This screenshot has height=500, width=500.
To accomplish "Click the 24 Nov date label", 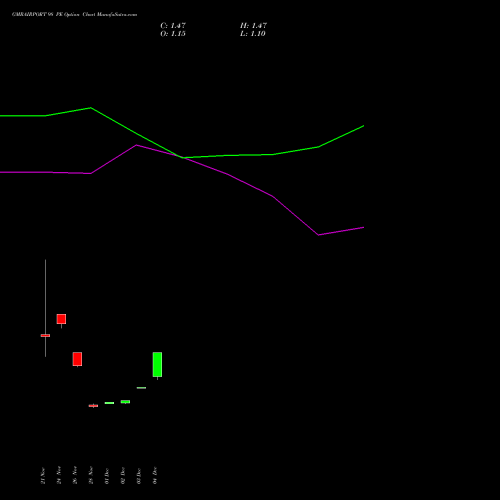I will point(59,476).
